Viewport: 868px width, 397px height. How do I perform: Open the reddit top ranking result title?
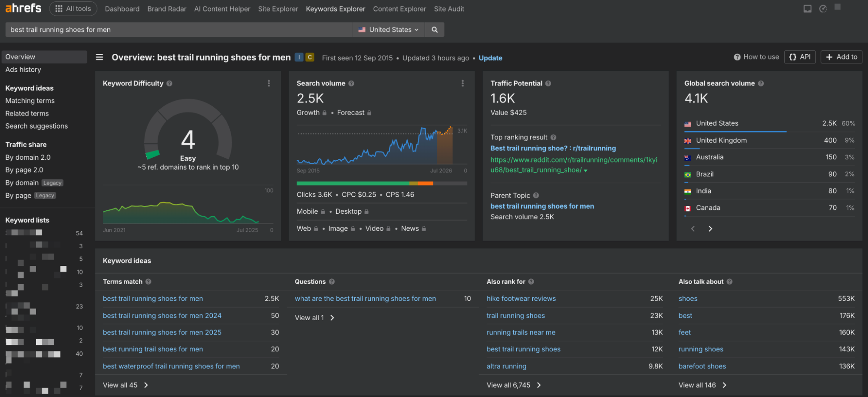coord(553,149)
